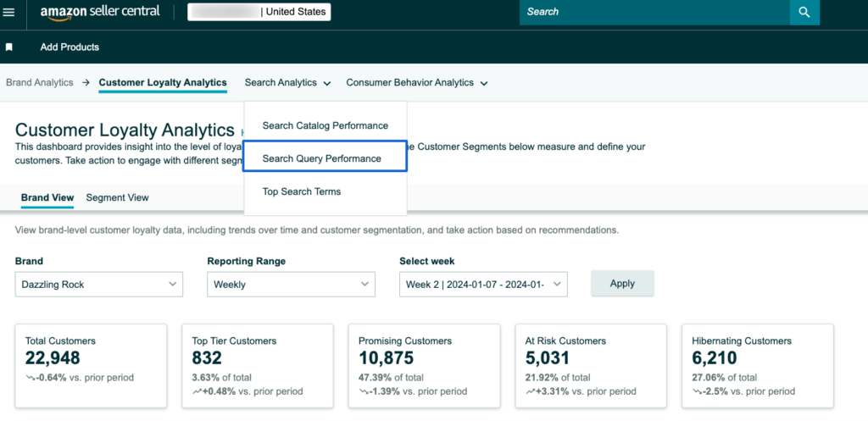Open the Reporting Range dropdown set to Weekly
This screenshot has width=868, height=421.
(x=292, y=285)
